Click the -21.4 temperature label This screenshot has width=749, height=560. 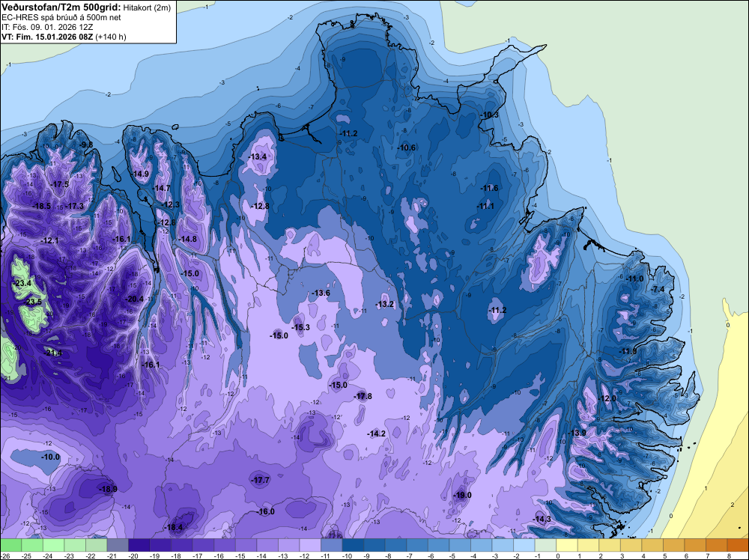point(52,353)
